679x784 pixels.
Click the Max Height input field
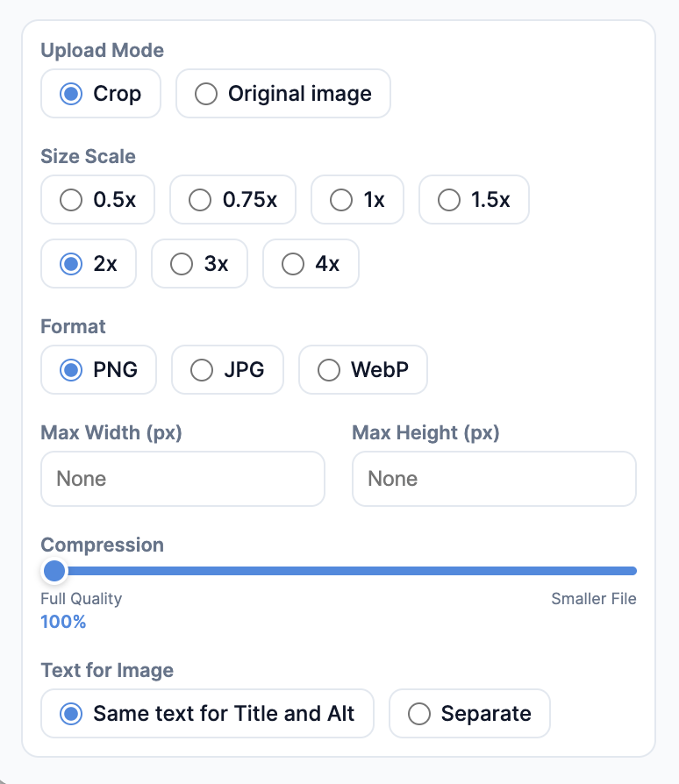[x=494, y=479]
